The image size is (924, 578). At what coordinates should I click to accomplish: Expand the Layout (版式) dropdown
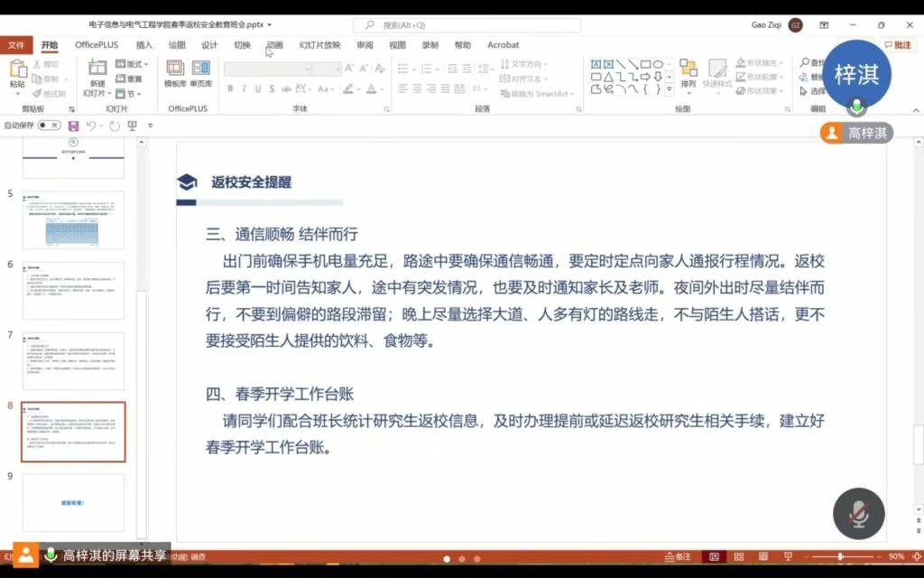click(x=133, y=64)
